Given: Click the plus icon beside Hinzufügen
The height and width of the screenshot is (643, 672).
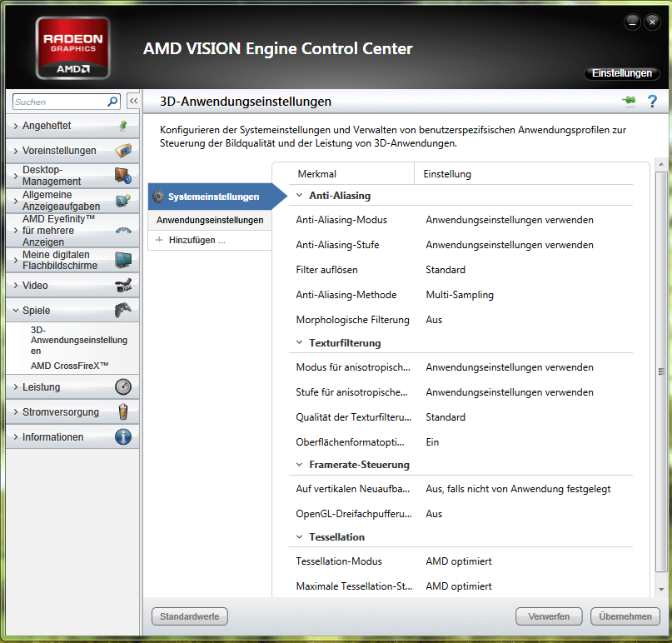Looking at the screenshot, I should coord(159,240).
